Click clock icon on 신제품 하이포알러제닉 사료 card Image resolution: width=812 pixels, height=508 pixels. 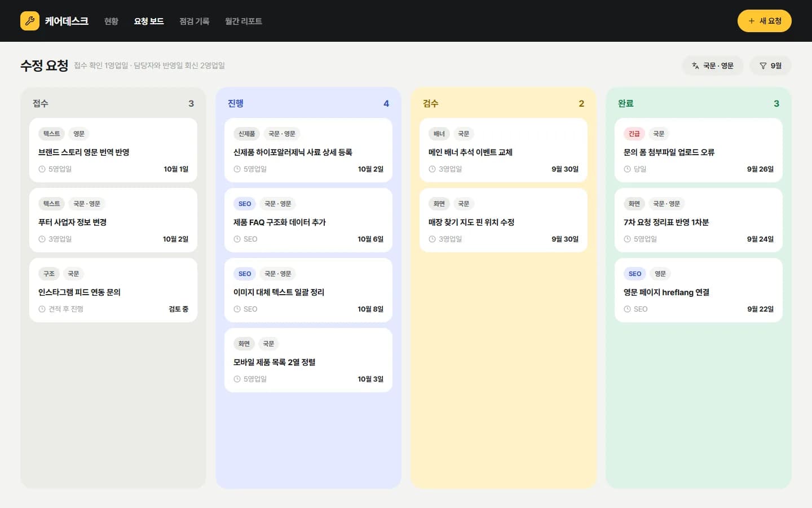[x=237, y=169]
